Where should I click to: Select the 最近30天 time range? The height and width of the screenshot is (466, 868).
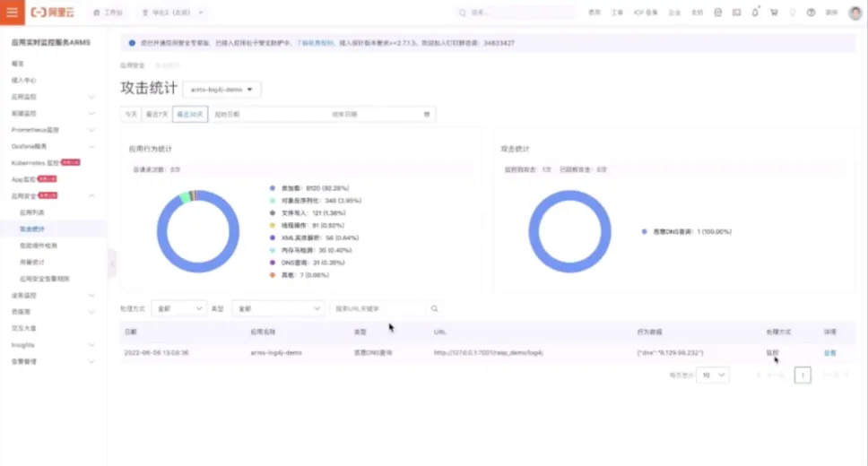[x=190, y=114]
